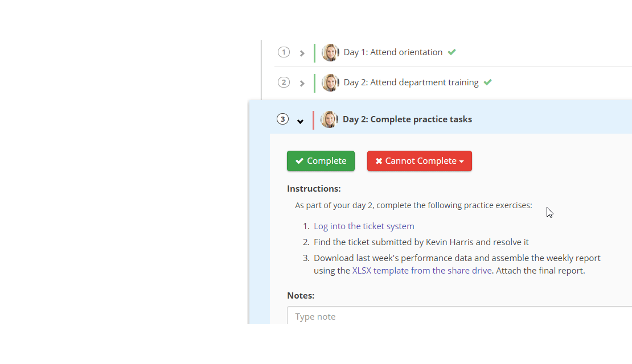Image resolution: width=632 pixels, height=364 pixels.
Task: Select the Day 2: Complete practice tasks header
Action: pos(407,119)
